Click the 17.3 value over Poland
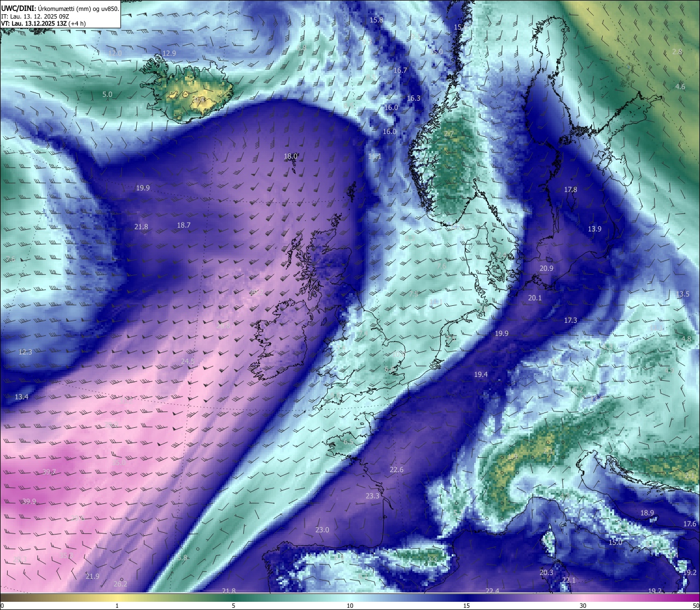700x610 pixels. point(570,320)
